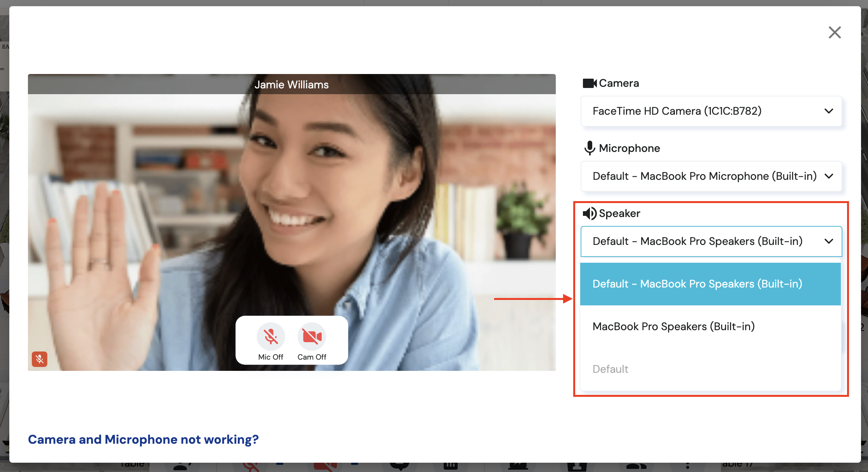The image size is (868, 472).
Task: Collapse the Speaker dropdown field
Action: click(x=698, y=241)
